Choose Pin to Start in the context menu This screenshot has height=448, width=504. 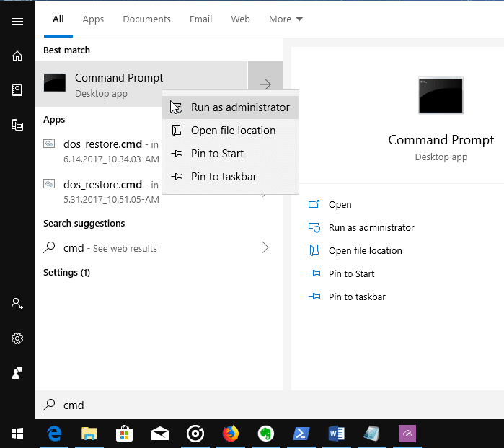click(x=231, y=154)
